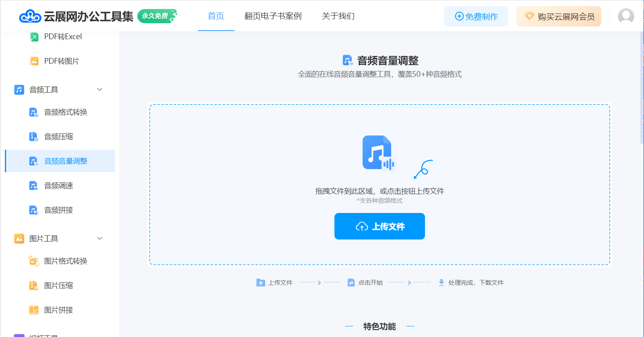Screen dimensions: 644x337
Task: Click the 图片工具 orange picture icon
Action: tap(19, 239)
